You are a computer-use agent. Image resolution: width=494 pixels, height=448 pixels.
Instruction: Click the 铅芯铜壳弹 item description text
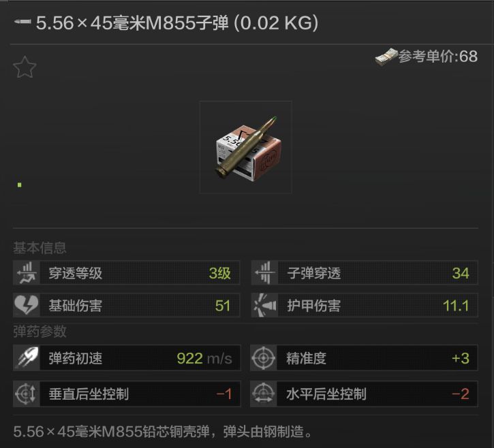tap(176, 432)
